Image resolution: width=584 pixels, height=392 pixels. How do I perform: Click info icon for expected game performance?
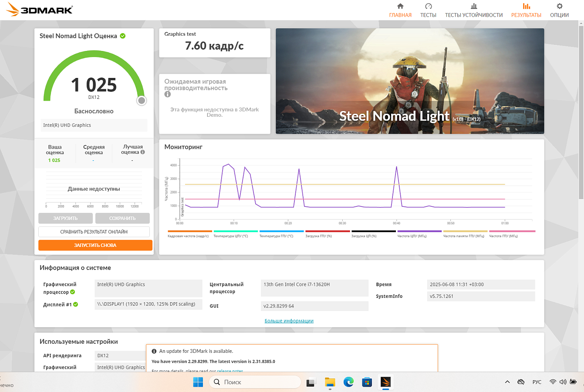point(168,94)
